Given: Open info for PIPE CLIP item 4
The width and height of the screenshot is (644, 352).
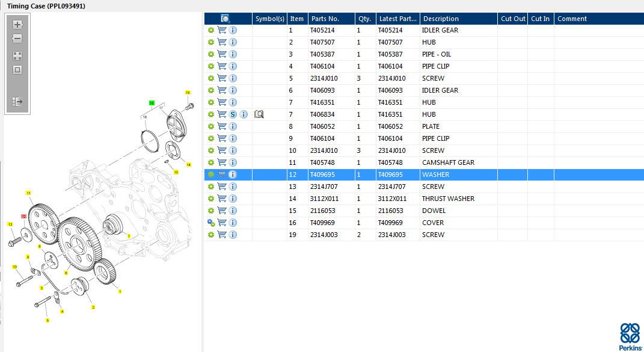Looking at the screenshot, I should coord(233,66).
